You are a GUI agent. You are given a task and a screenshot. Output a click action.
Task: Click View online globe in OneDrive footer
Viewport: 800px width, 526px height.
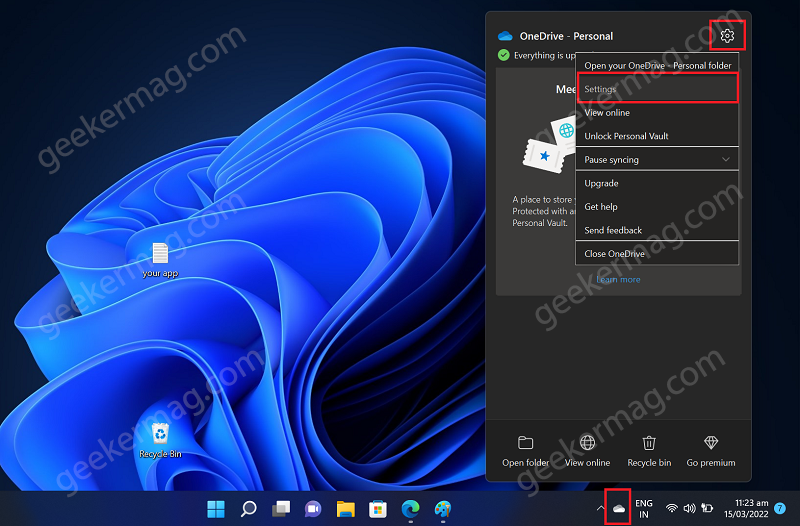(587, 451)
